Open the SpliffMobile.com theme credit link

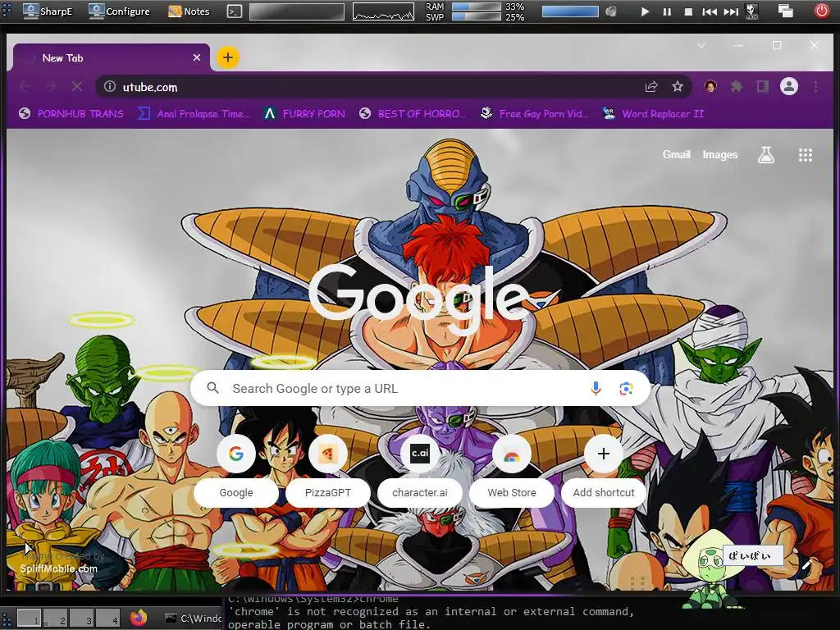click(x=58, y=568)
